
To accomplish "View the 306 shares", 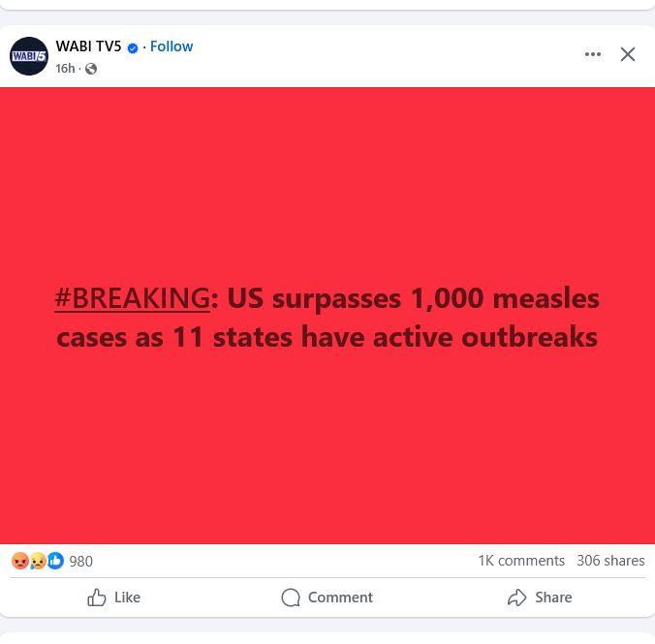I will (610, 561).
